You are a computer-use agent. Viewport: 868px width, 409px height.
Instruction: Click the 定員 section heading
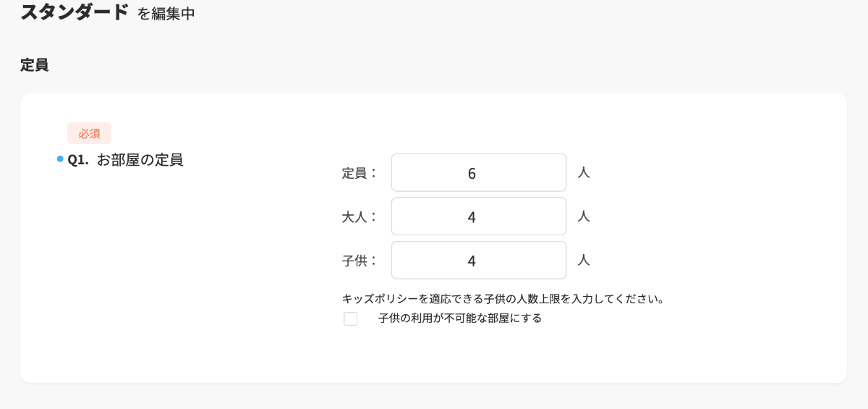point(35,64)
